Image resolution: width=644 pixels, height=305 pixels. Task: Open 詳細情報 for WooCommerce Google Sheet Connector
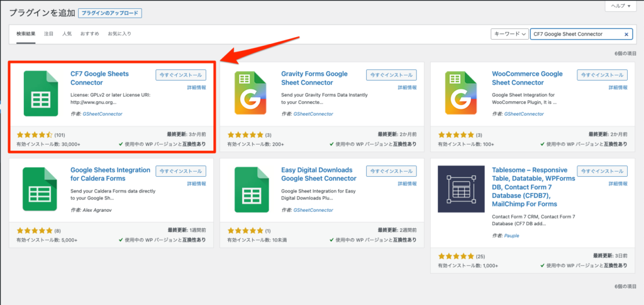(618, 87)
